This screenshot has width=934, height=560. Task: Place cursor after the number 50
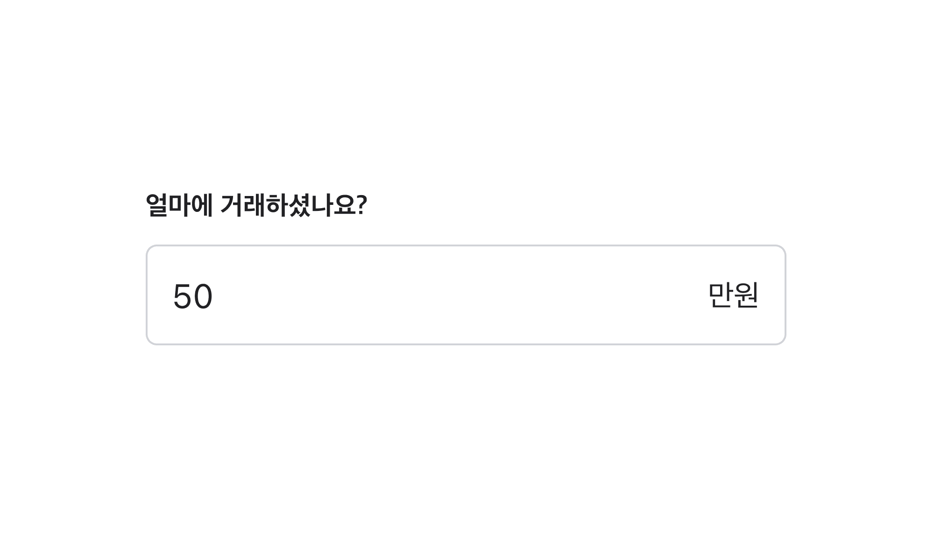(x=214, y=296)
